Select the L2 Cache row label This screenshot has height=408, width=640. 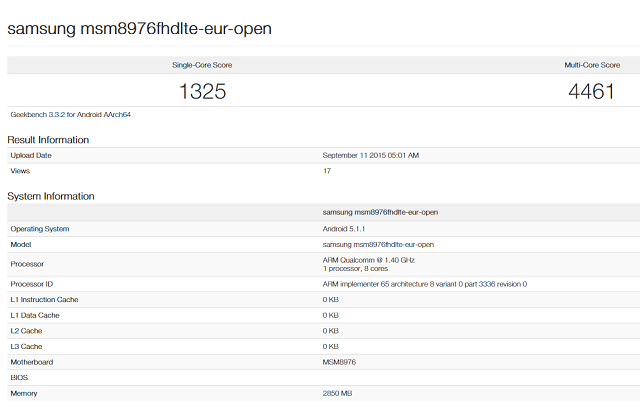tap(26, 331)
